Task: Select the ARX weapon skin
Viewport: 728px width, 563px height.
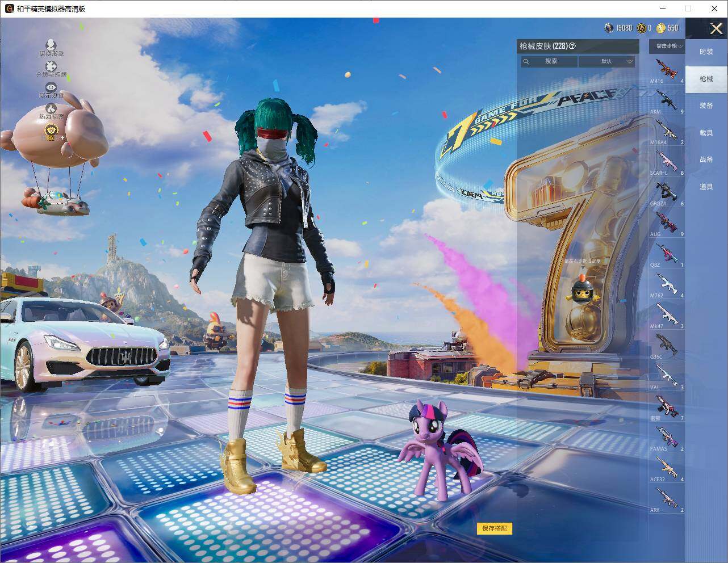Action: (x=667, y=499)
